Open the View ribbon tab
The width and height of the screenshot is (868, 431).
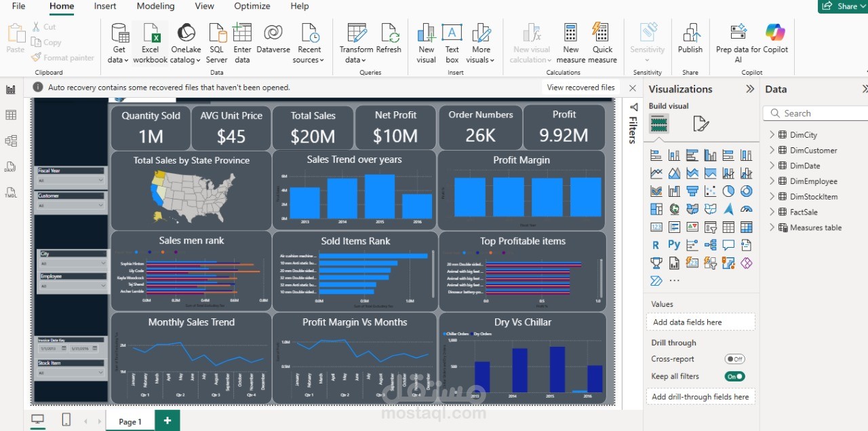click(x=204, y=6)
